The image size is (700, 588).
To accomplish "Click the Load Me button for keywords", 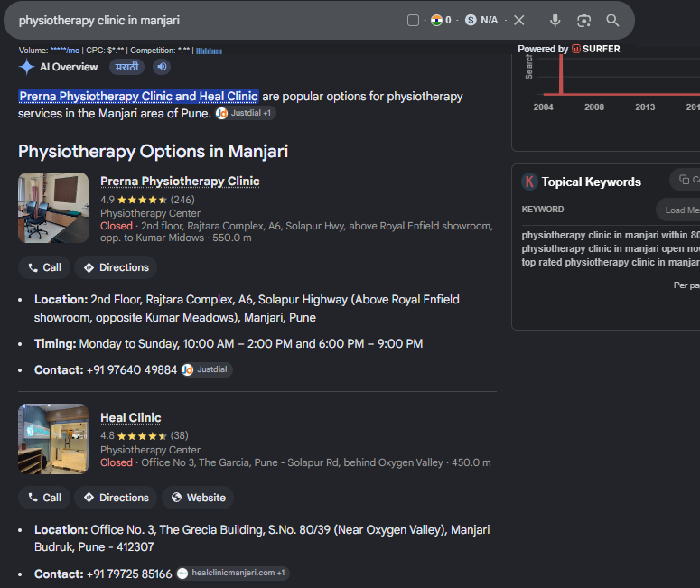I will pyautogui.click(x=678, y=210).
